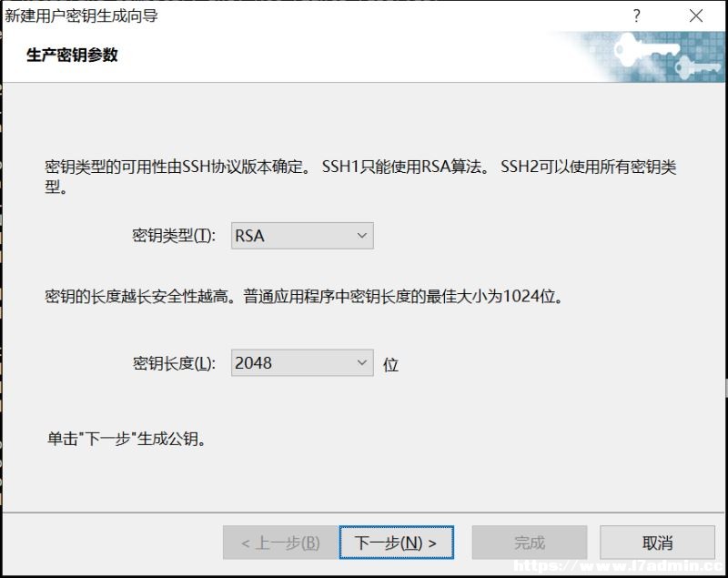Expand the key length dropdown arrow

(362, 362)
